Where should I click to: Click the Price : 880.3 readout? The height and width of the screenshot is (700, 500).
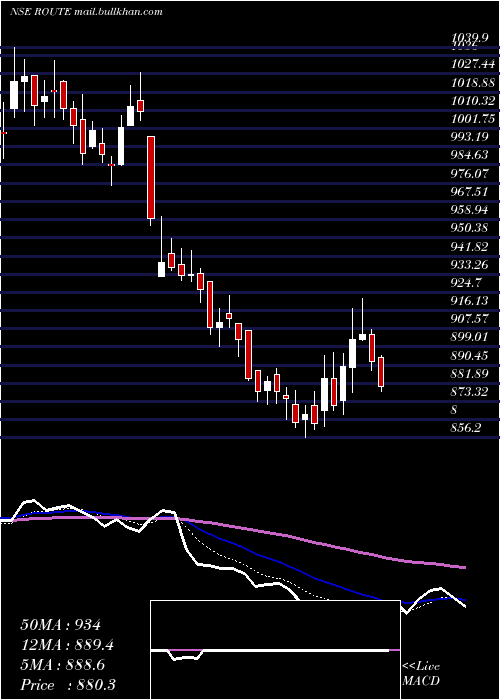pyautogui.click(x=68, y=685)
